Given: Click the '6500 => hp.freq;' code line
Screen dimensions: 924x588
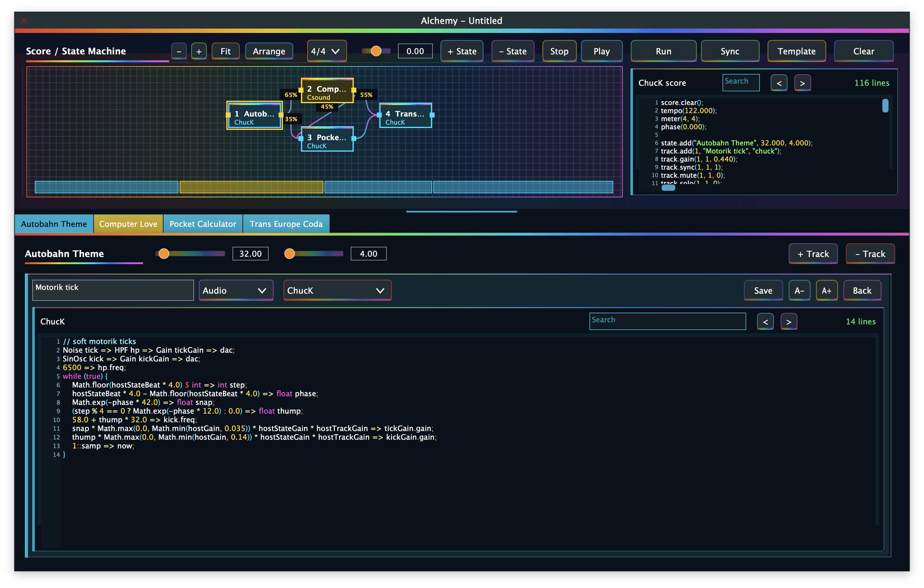Looking at the screenshot, I should pyautogui.click(x=95, y=367).
